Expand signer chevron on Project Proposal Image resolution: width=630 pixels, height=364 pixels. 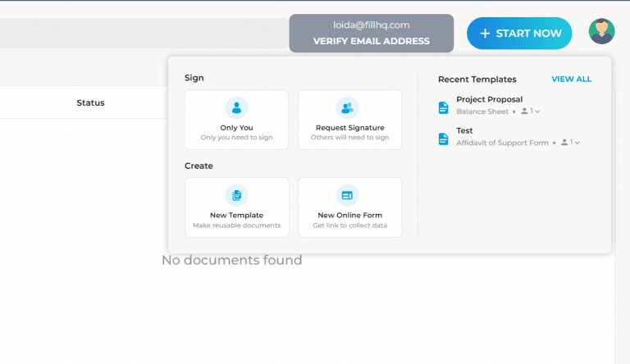coord(537,111)
